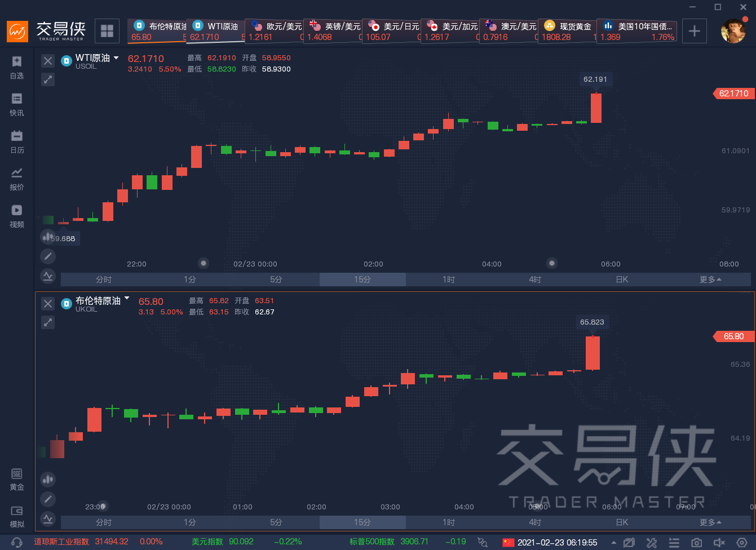
Task: Switch to the WTI原油 top tab
Action: tap(215, 31)
